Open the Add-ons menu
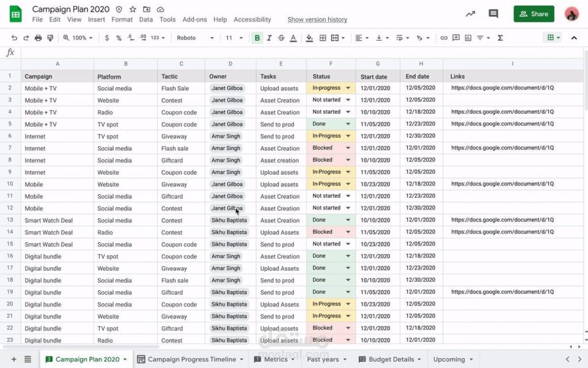The image size is (588, 368). click(195, 20)
